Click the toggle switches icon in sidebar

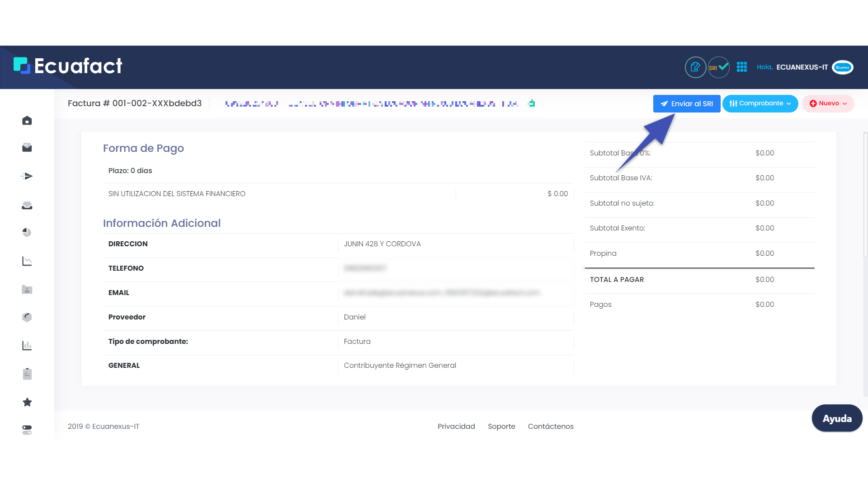click(x=27, y=430)
